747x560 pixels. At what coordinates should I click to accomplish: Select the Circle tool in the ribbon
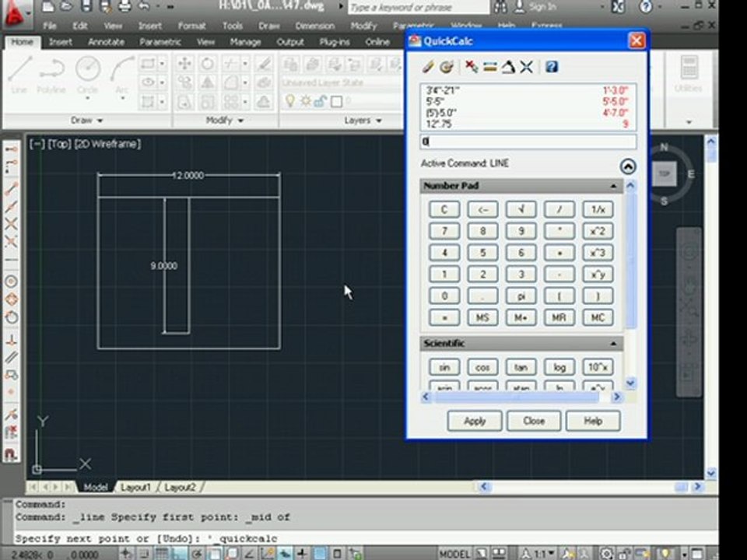coord(88,74)
